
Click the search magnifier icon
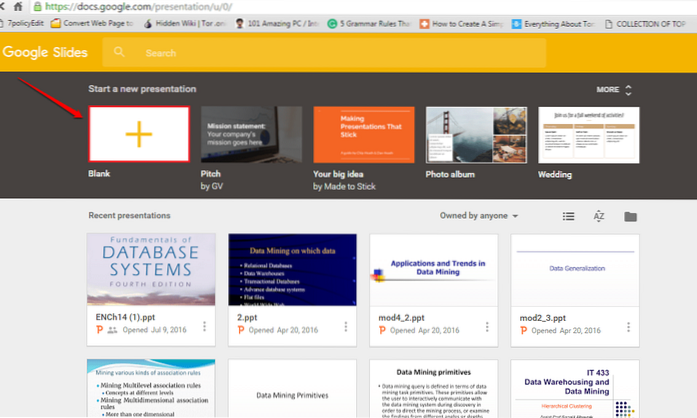(x=121, y=53)
